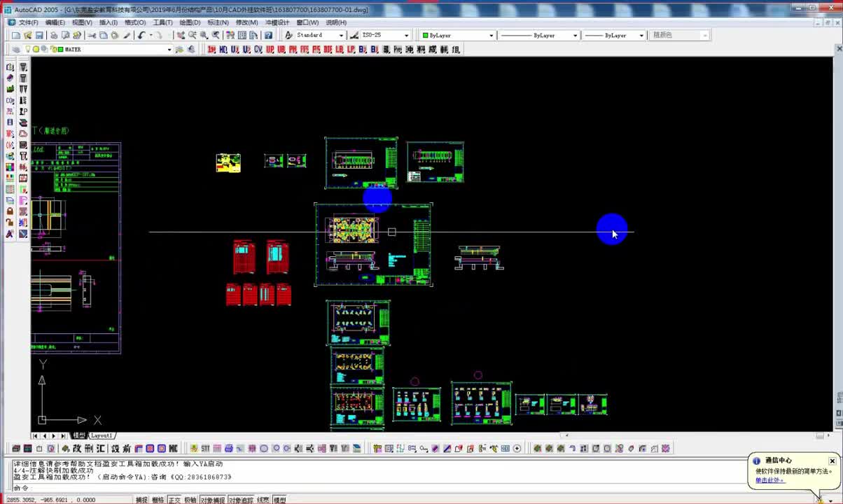
Task: Undo the last action
Action: (x=141, y=34)
